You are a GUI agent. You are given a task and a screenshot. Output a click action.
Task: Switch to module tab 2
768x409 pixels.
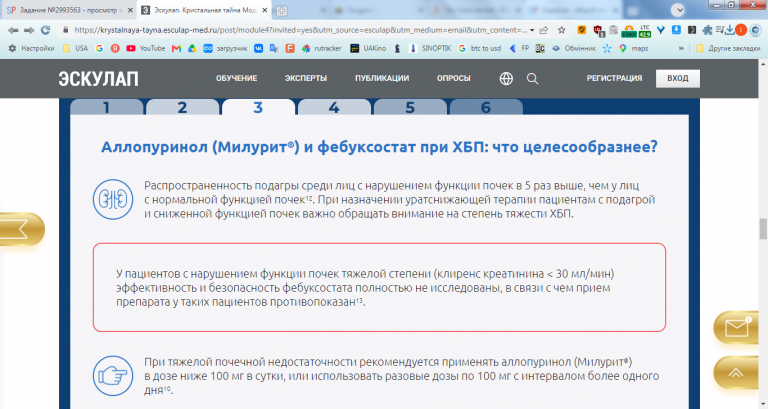[182, 107]
